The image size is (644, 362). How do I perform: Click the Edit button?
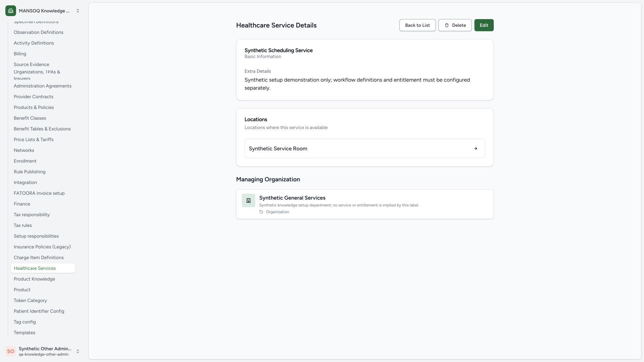[x=484, y=25]
